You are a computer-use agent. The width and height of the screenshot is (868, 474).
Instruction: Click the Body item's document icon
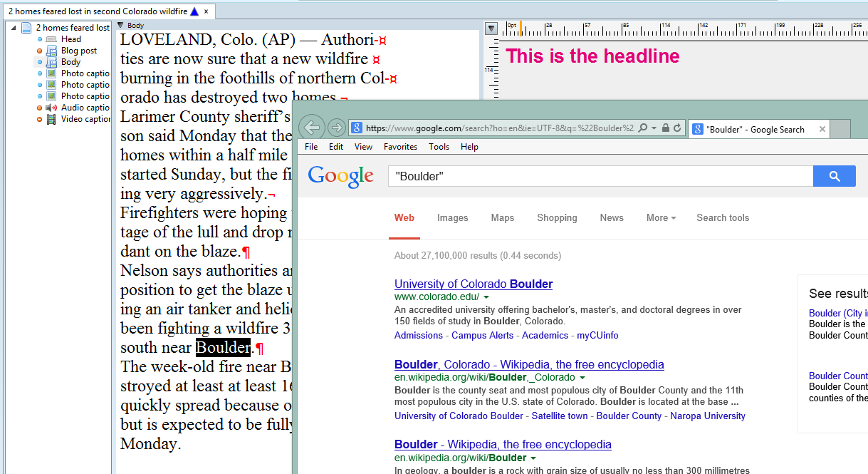click(51, 62)
